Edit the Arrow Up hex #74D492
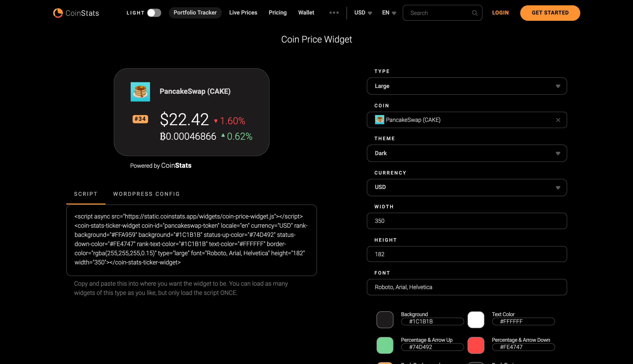 pyautogui.click(x=432, y=347)
